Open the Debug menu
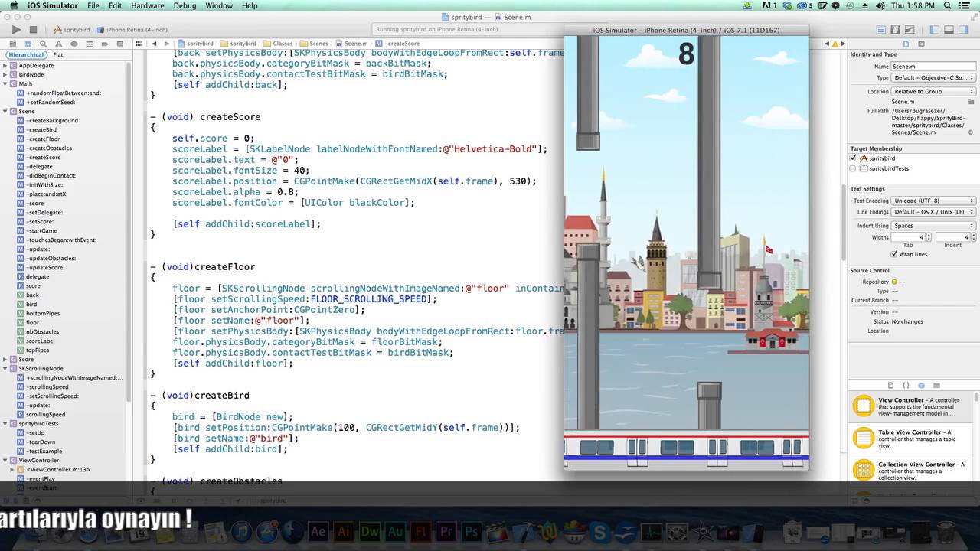This screenshot has height=551, width=980. pyautogui.click(x=185, y=5)
